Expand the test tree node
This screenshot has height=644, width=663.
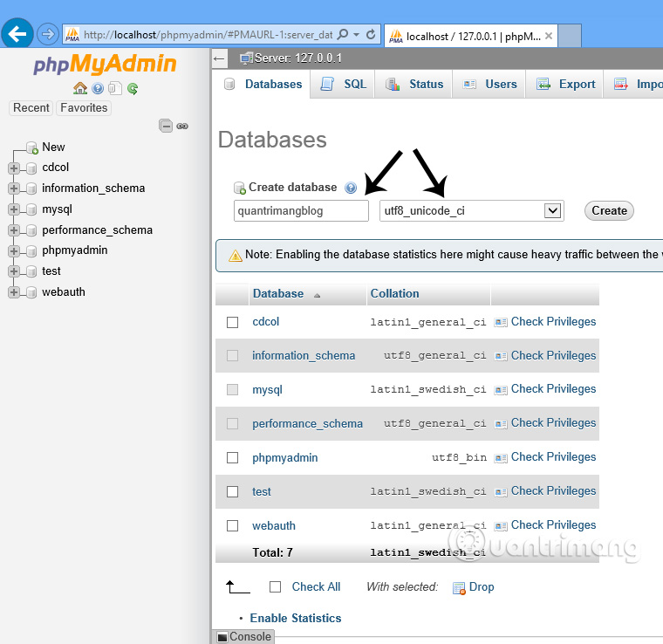[x=14, y=271]
